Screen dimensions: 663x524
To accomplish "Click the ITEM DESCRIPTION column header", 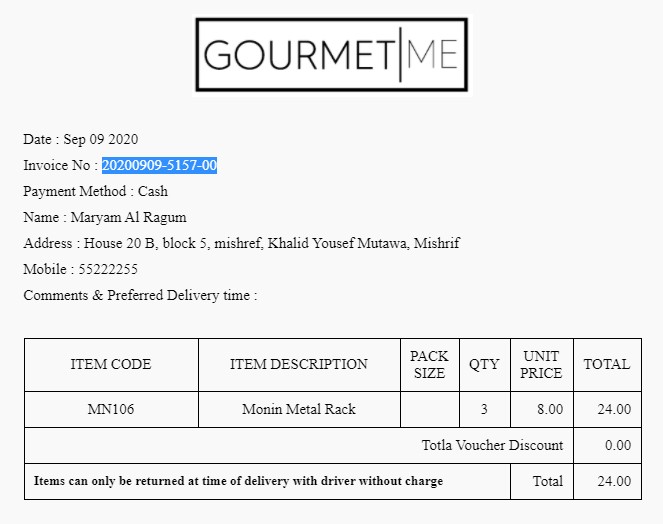I will (x=299, y=364).
